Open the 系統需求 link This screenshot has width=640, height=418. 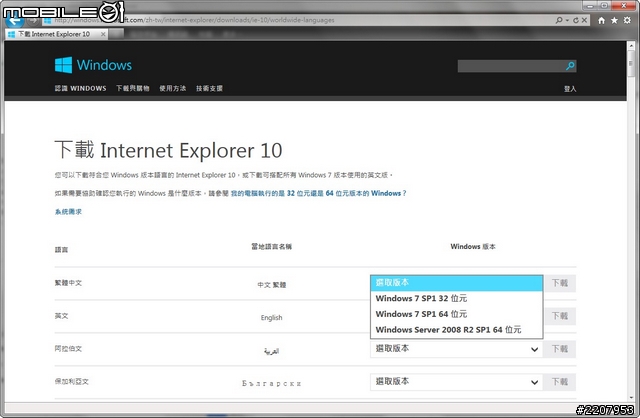[68, 211]
